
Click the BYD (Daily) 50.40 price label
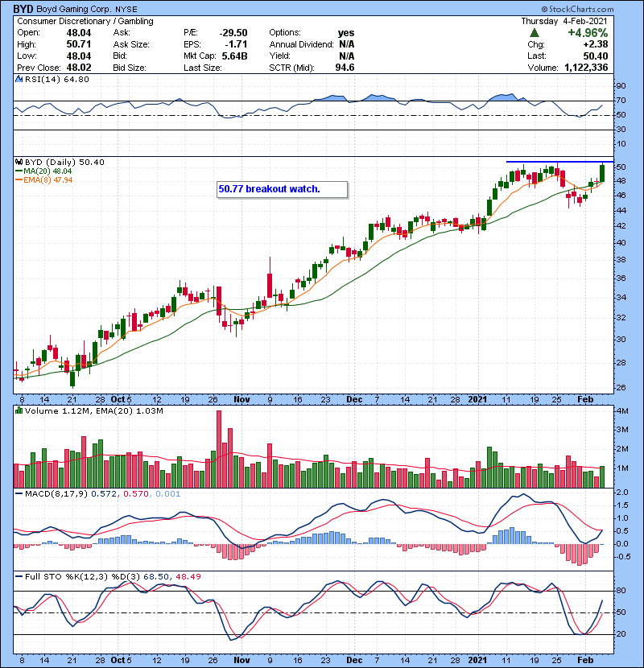pyautogui.click(x=64, y=163)
